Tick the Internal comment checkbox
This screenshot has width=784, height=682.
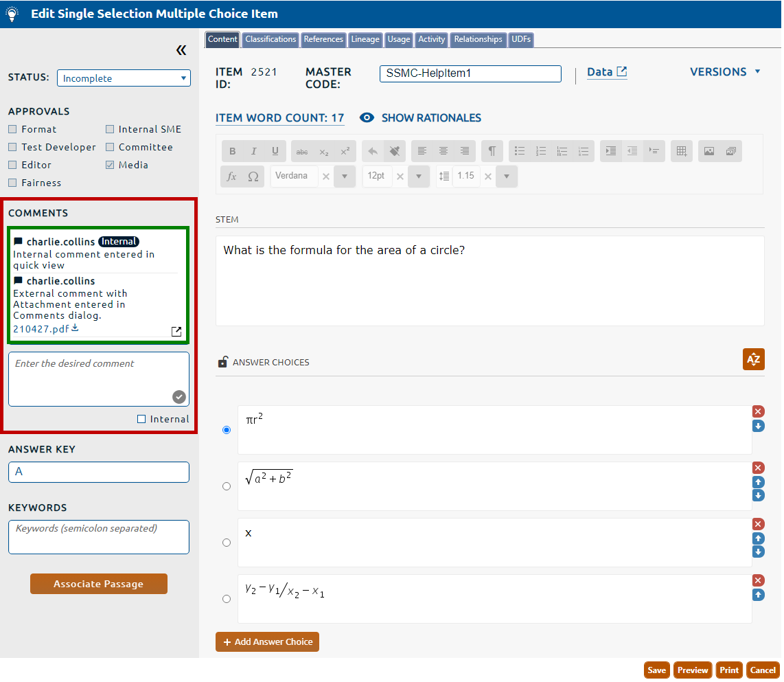[141, 419]
